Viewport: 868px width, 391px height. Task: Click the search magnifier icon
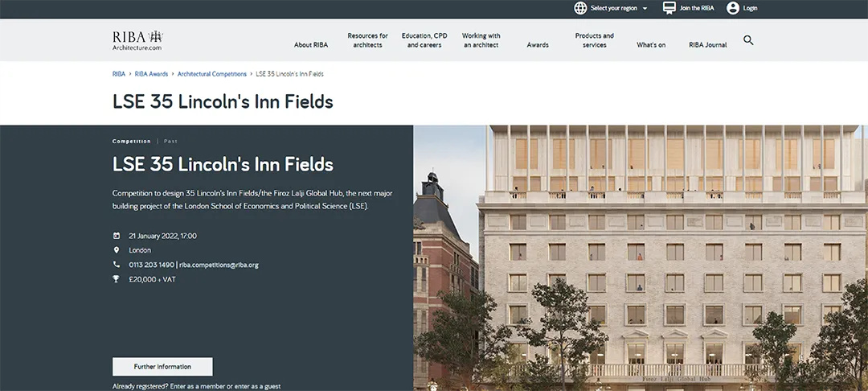click(748, 40)
